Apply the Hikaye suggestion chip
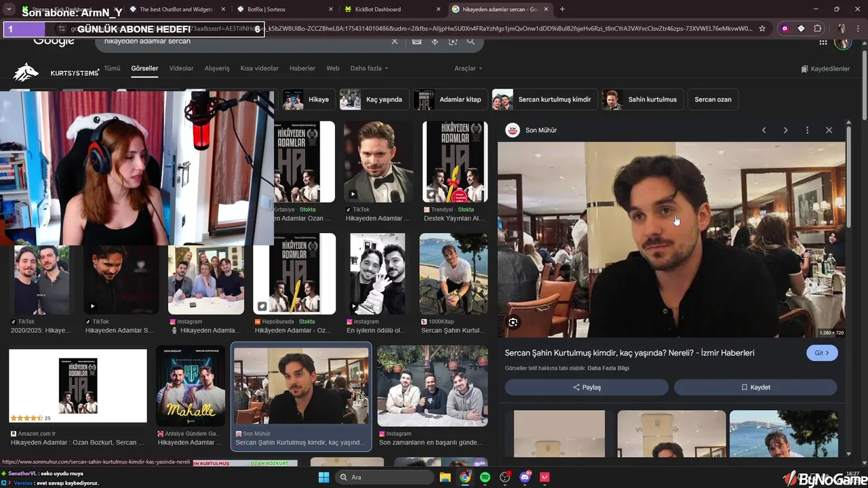 (308, 99)
